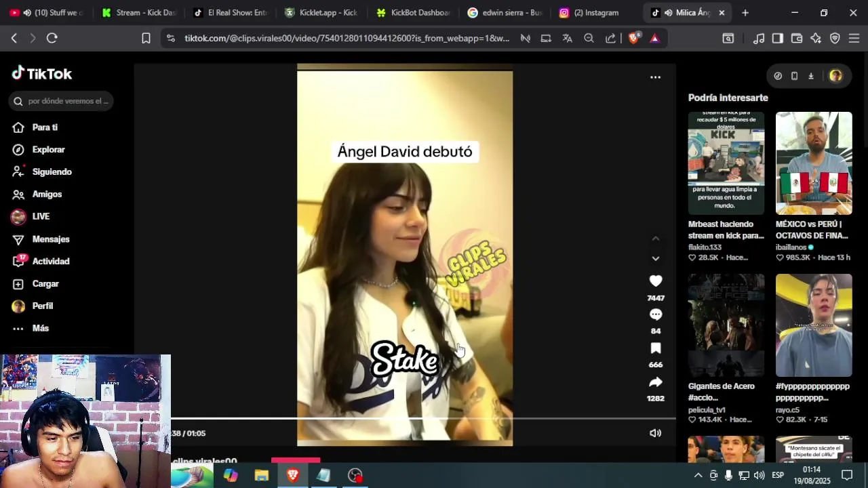Open Brave Shields lion icon

(633, 39)
